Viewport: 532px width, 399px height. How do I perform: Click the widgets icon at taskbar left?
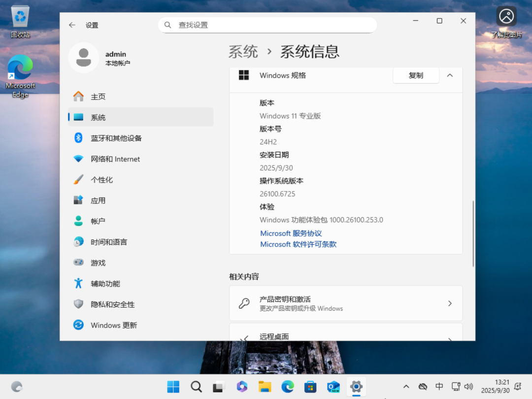(17, 387)
